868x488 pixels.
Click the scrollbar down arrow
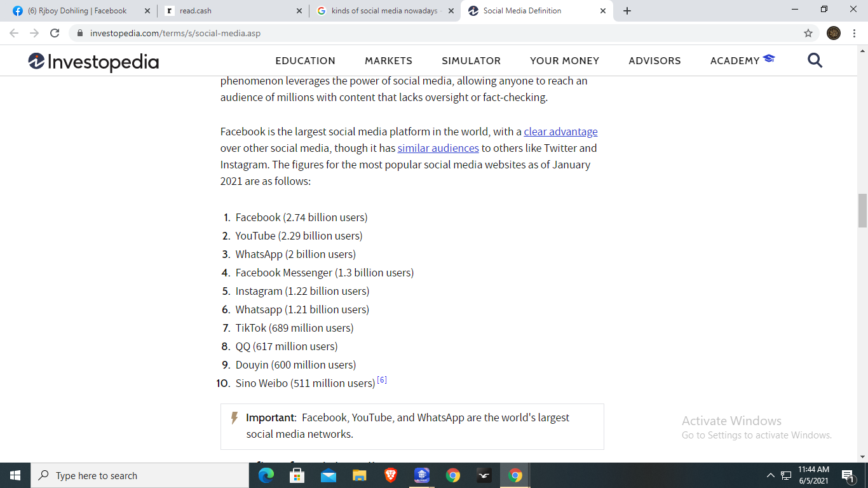(x=862, y=456)
